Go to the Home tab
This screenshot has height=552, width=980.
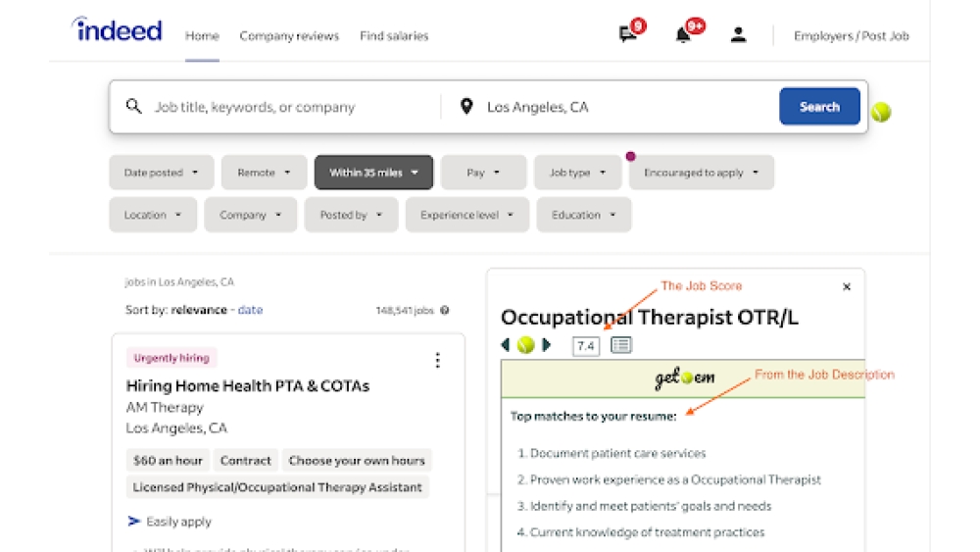tap(202, 36)
